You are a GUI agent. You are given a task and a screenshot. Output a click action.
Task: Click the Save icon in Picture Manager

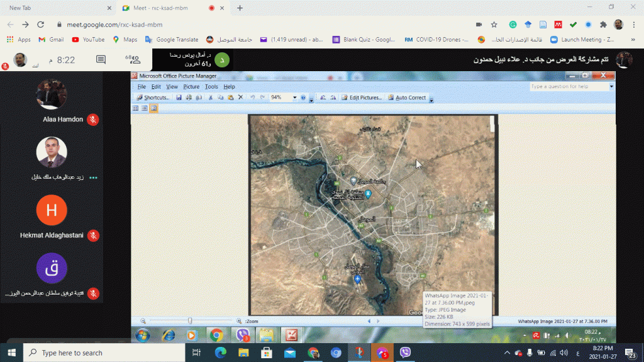point(179,98)
